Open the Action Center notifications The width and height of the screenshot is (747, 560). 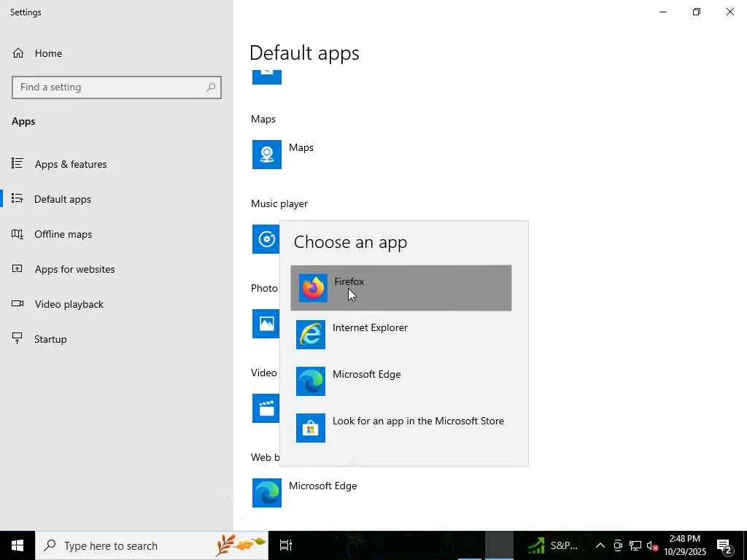point(724,545)
